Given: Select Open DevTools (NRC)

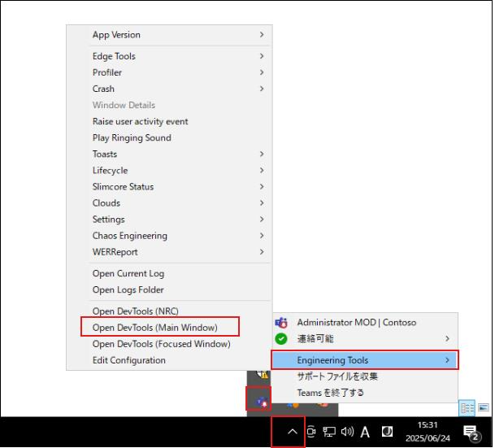Looking at the screenshot, I should click(170, 311).
